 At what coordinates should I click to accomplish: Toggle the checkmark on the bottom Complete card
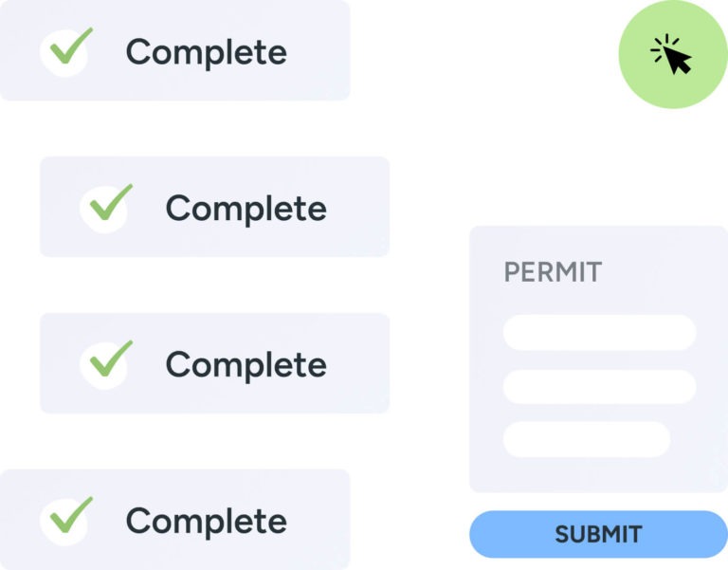click(67, 519)
